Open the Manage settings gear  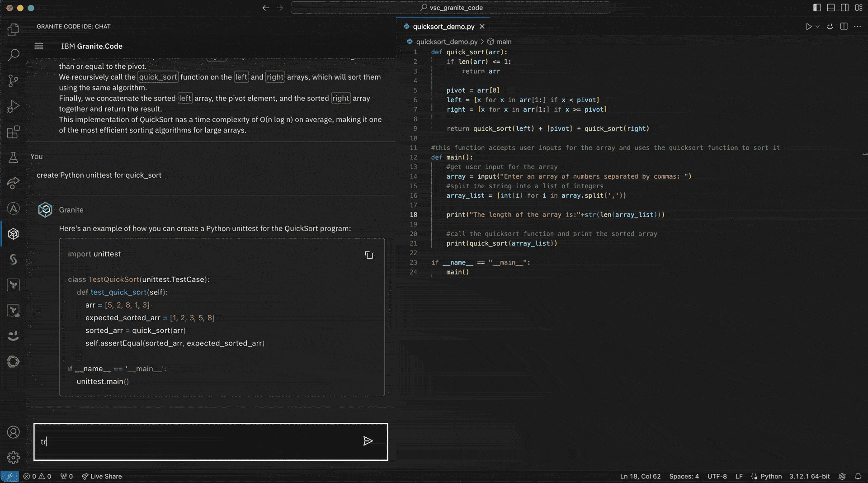[x=13, y=458]
